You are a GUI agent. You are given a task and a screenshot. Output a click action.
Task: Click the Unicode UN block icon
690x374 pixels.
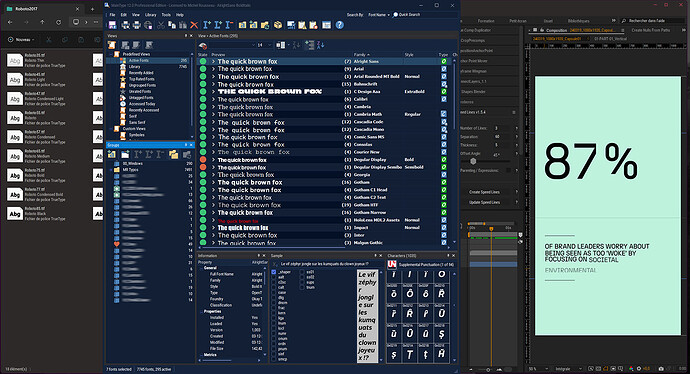(x=392, y=264)
